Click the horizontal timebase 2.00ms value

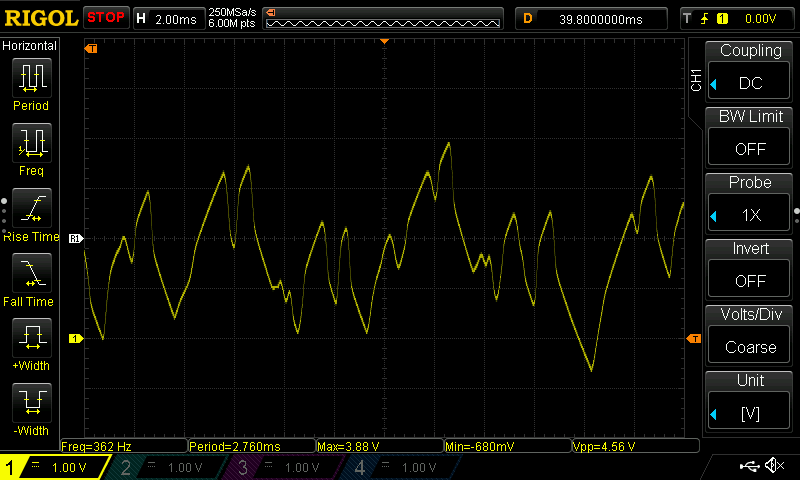click(176, 19)
